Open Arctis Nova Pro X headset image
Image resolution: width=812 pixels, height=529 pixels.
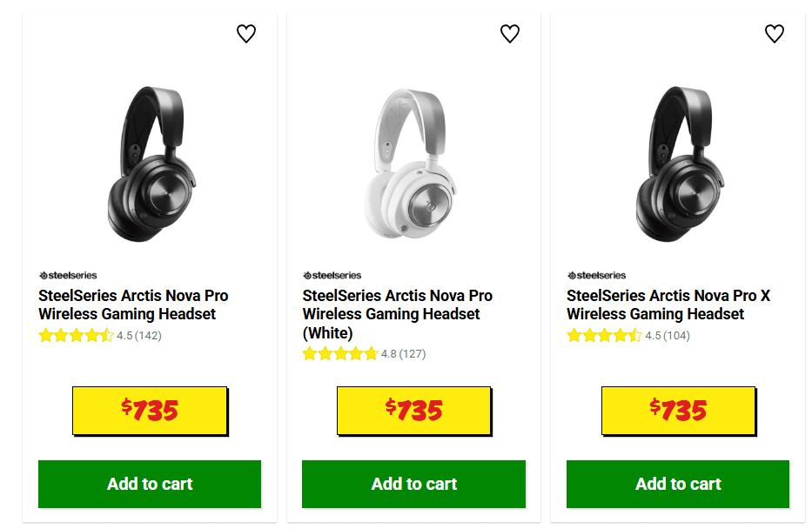(678, 164)
